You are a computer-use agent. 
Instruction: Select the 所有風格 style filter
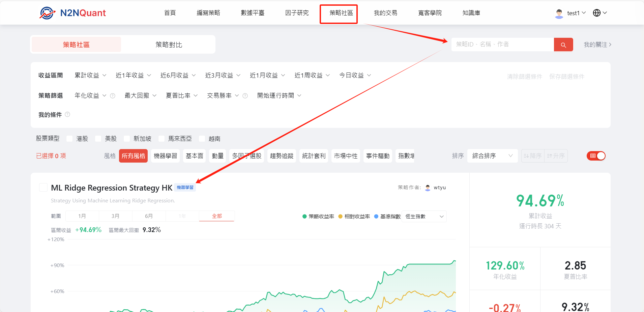coord(133,156)
